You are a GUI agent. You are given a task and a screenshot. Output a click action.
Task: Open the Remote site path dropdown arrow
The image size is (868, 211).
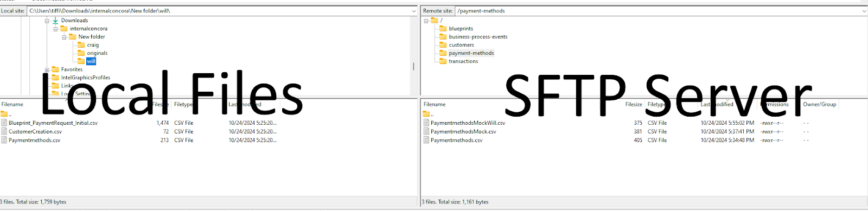click(x=864, y=11)
